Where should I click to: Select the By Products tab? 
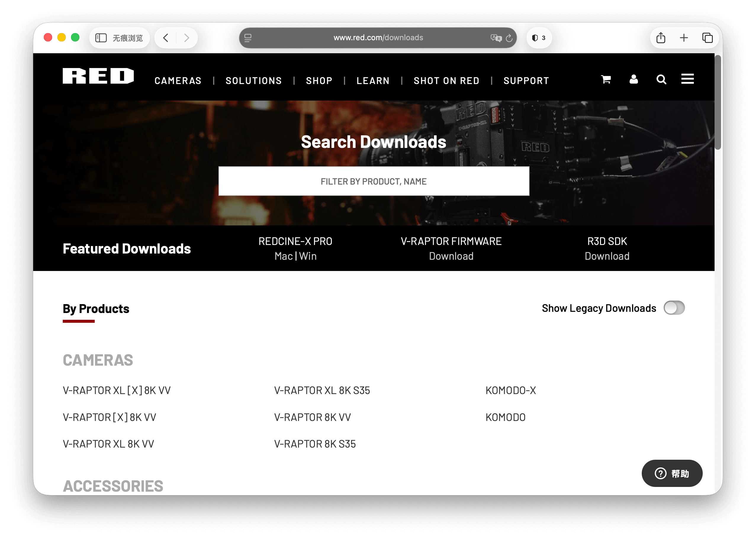coord(96,309)
